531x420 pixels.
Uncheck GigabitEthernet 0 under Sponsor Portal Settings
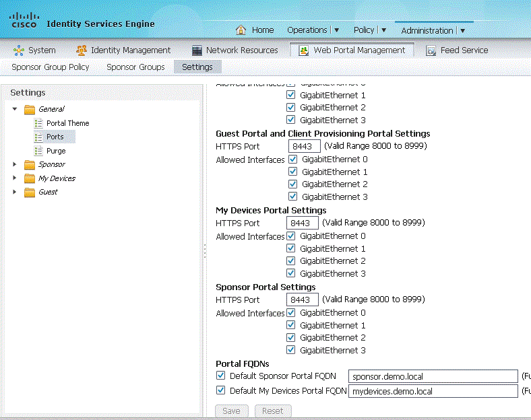click(291, 313)
